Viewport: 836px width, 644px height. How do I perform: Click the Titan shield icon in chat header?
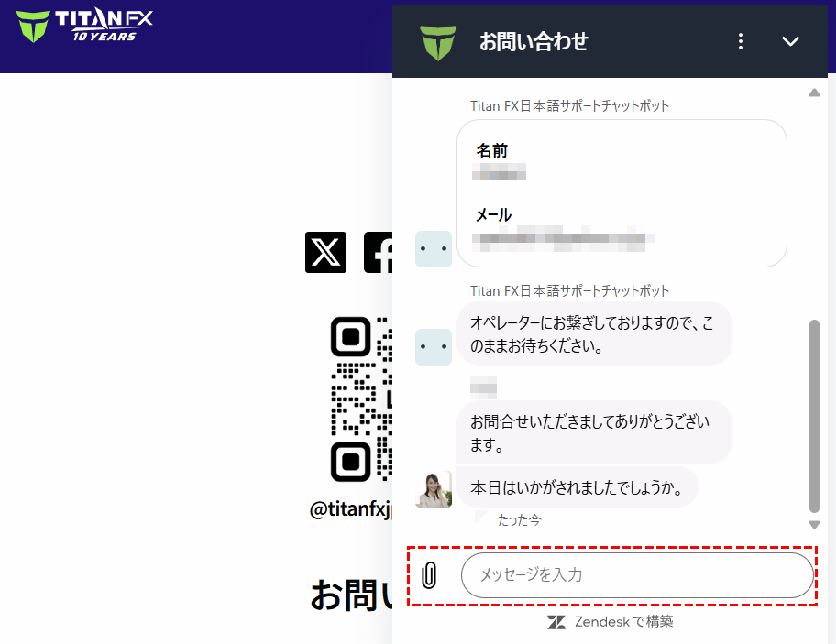438,43
